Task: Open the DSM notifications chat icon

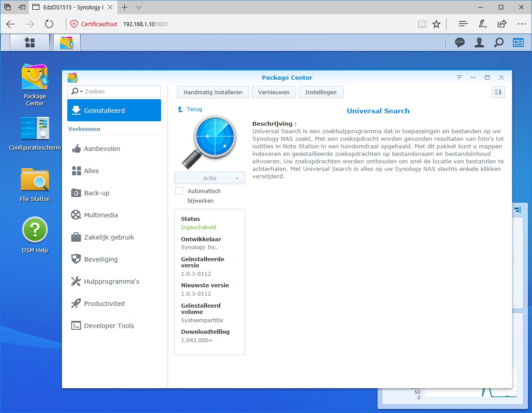Action: pyautogui.click(x=460, y=42)
